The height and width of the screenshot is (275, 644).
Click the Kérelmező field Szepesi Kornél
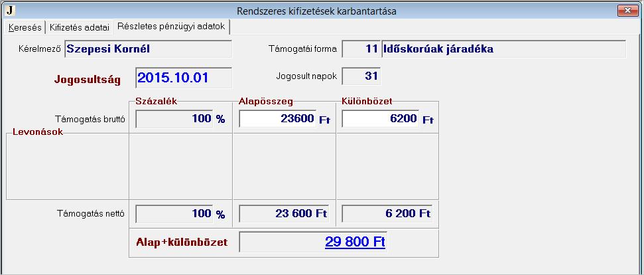point(149,49)
